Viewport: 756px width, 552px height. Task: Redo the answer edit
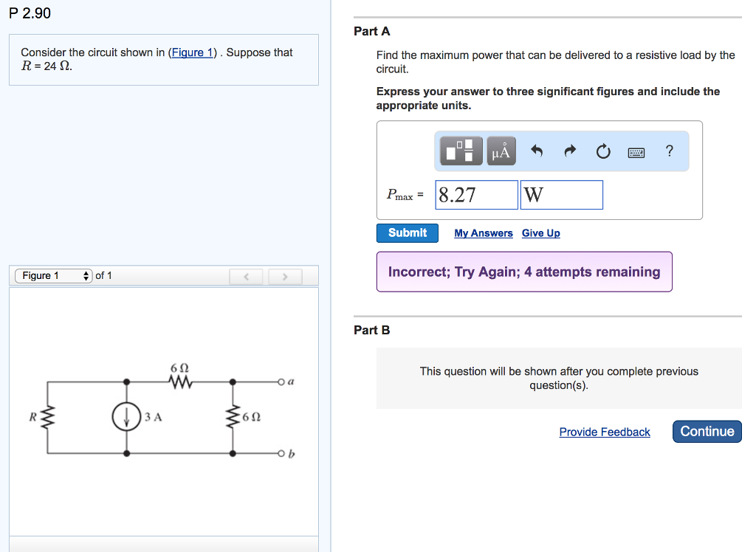[x=569, y=151]
